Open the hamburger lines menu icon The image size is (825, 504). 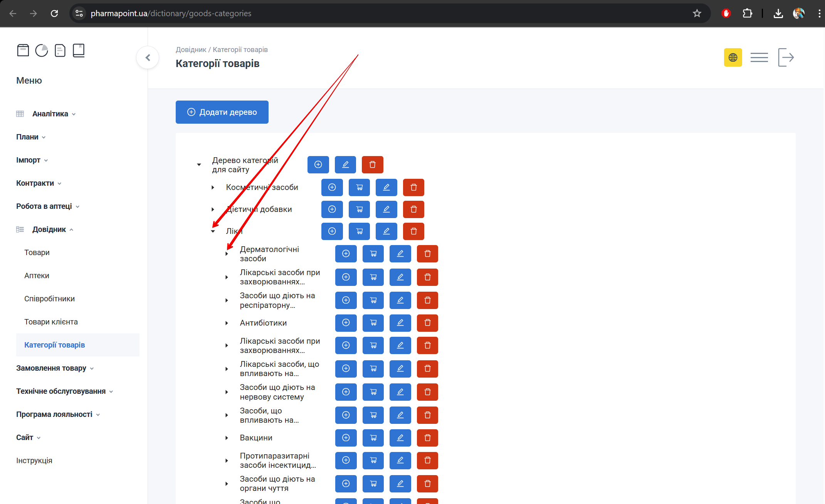[x=759, y=57]
